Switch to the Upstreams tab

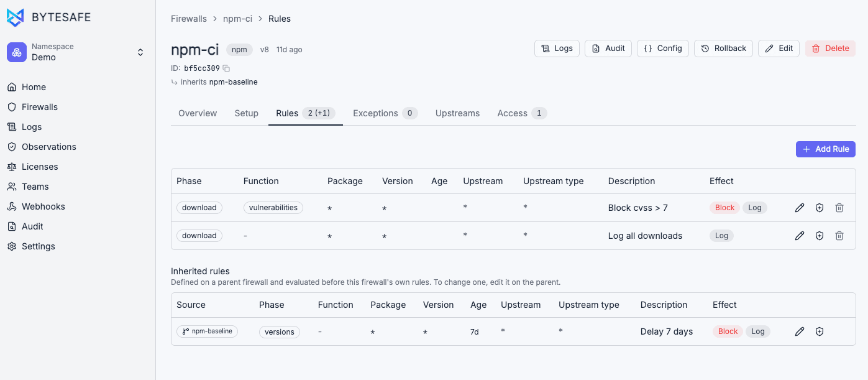tap(457, 113)
